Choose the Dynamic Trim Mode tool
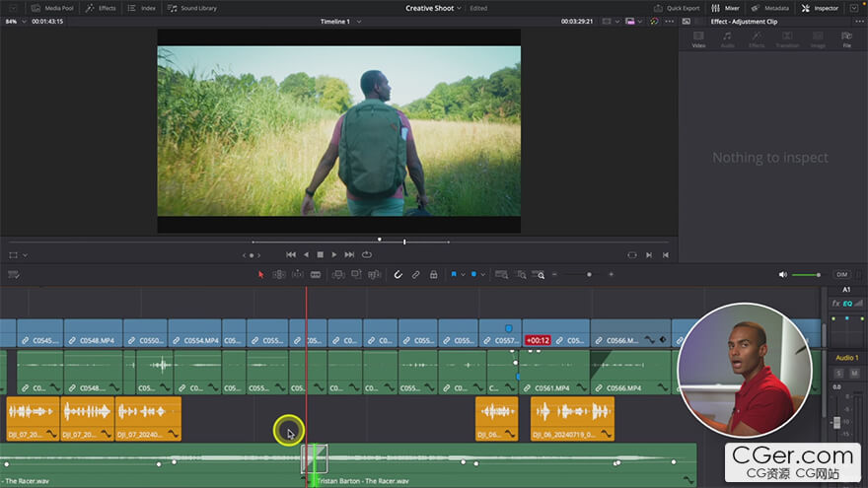Image resolution: width=868 pixels, height=488 pixels. tap(297, 274)
